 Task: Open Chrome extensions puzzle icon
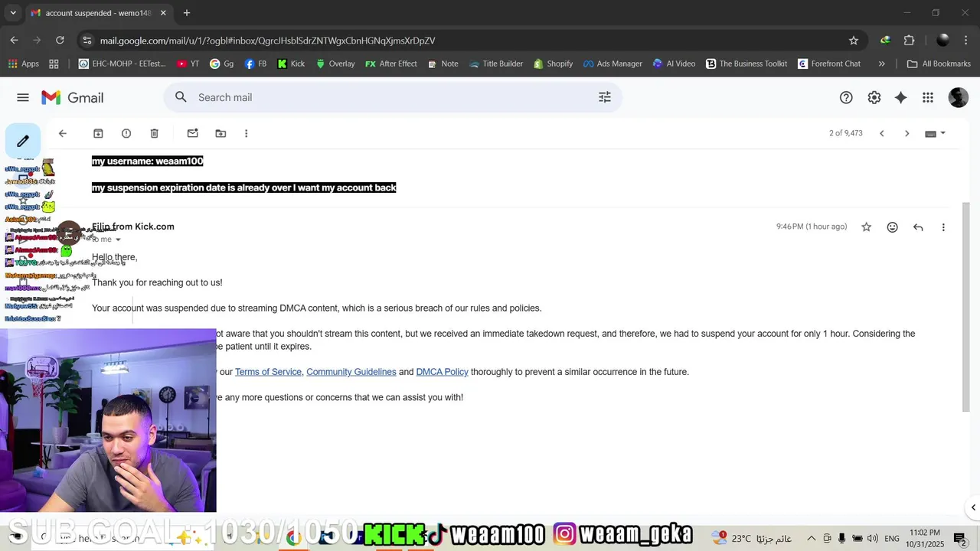pos(910,41)
